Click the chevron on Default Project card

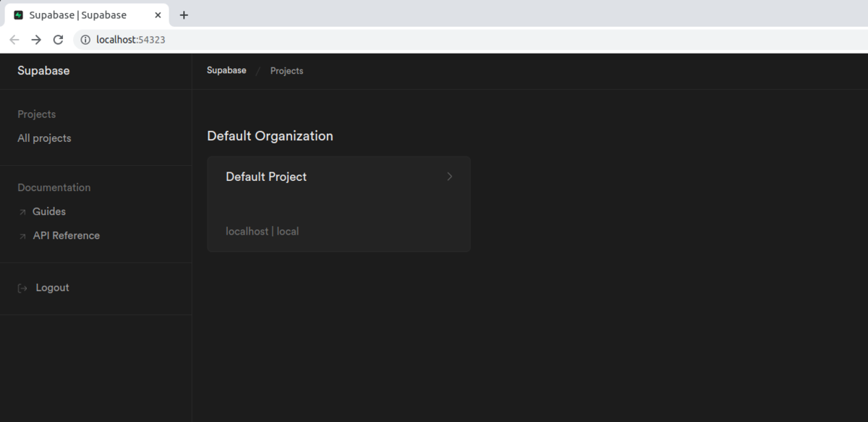click(x=449, y=177)
